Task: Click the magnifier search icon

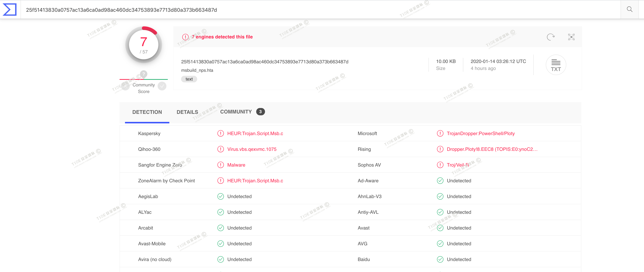Action: pos(629,10)
